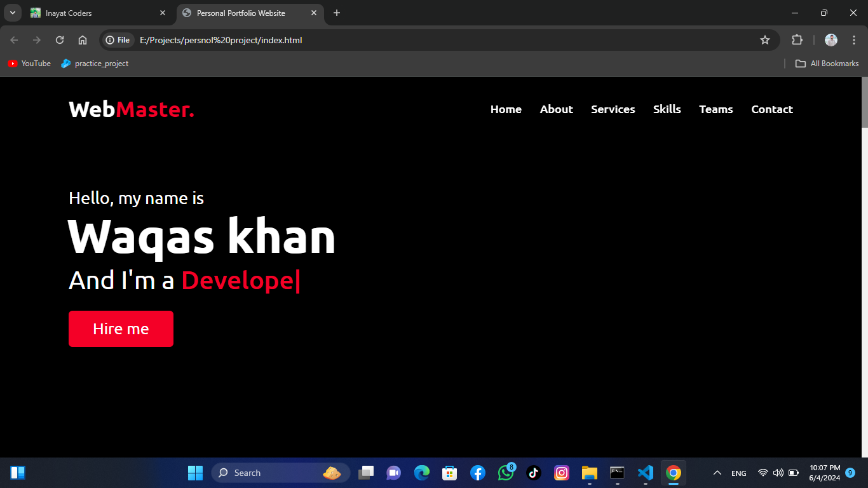Click the browser home icon
Image resolution: width=868 pixels, height=488 pixels.
click(x=83, y=40)
